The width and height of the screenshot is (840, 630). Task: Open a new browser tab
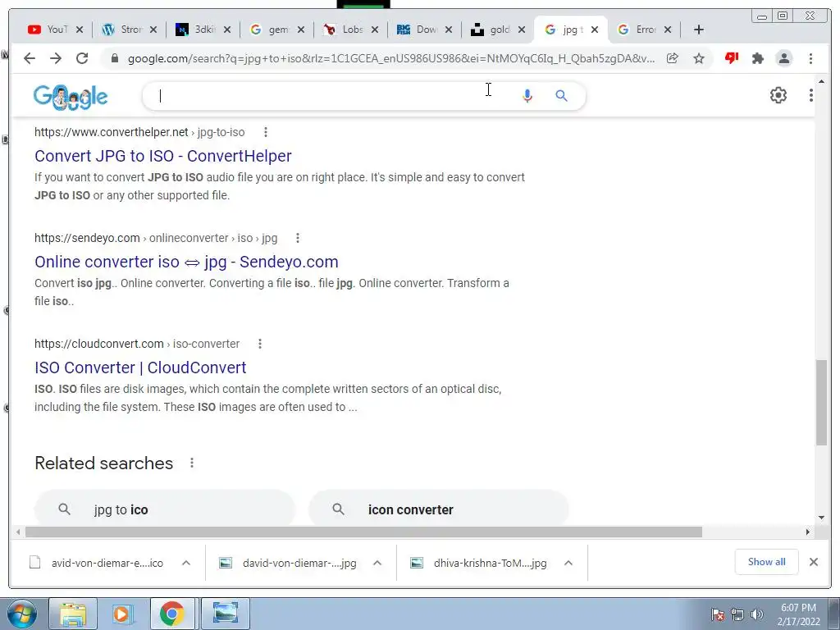tap(699, 30)
